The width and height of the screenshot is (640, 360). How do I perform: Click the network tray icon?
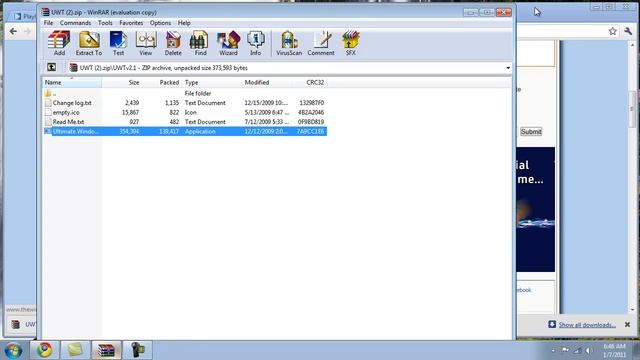coord(577,351)
